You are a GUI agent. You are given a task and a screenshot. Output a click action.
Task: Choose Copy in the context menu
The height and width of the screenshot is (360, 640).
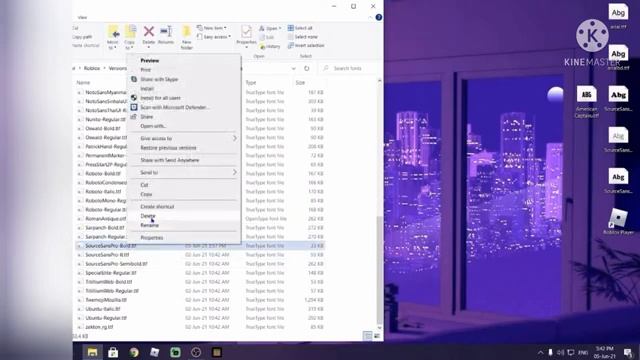coord(146,194)
